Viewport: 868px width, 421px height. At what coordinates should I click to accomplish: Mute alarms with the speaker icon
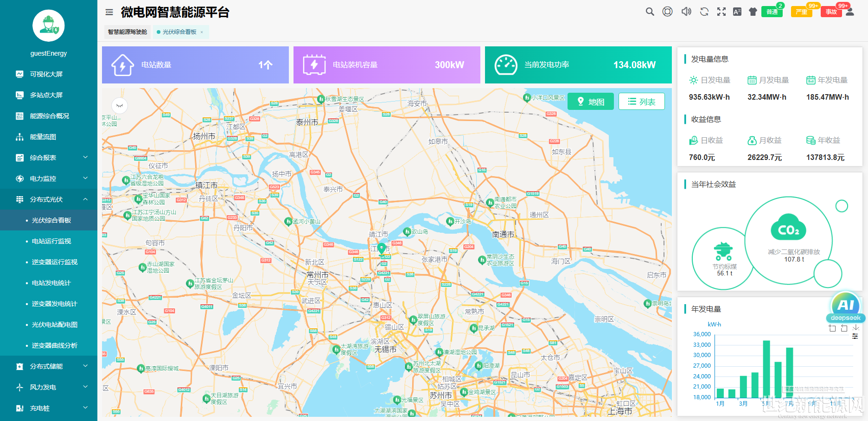pos(686,12)
